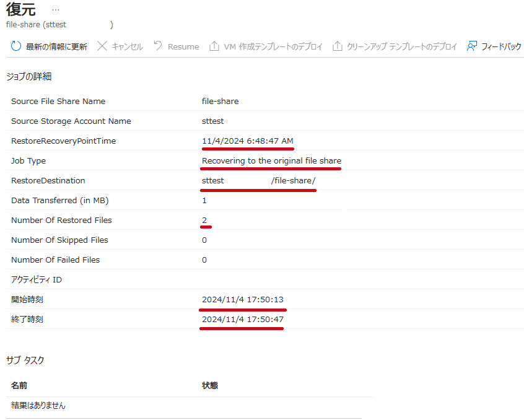The image size is (524, 420).
Task: Click the RestoreRecoveryPointTime label
Action: pyautogui.click(x=64, y=141)
